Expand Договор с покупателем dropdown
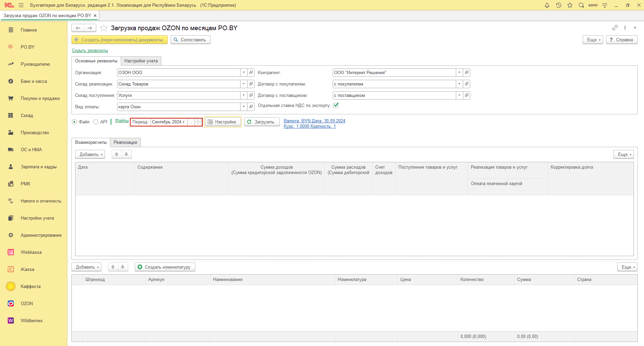Viewport: 644px width, 346px height. (460, 84)
